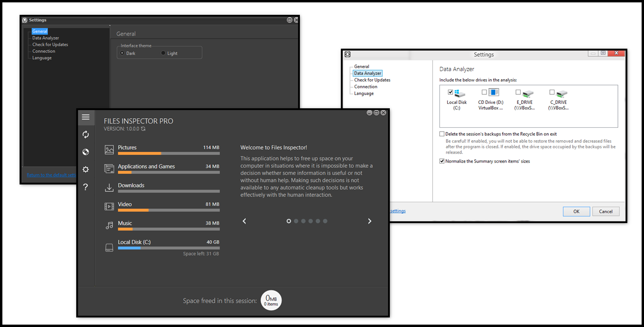Click the Pictures usage bar
Viewport: 644px width, 327px height.
[169, 153]
